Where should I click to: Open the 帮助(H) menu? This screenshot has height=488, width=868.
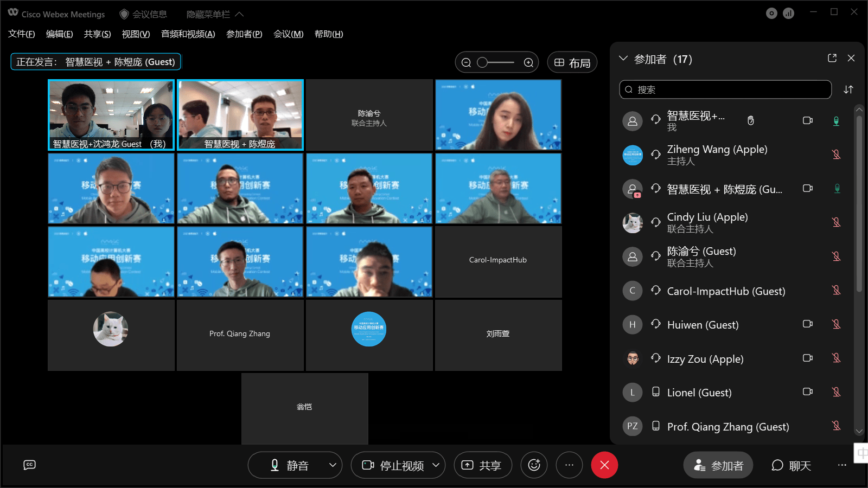point(329,34)
